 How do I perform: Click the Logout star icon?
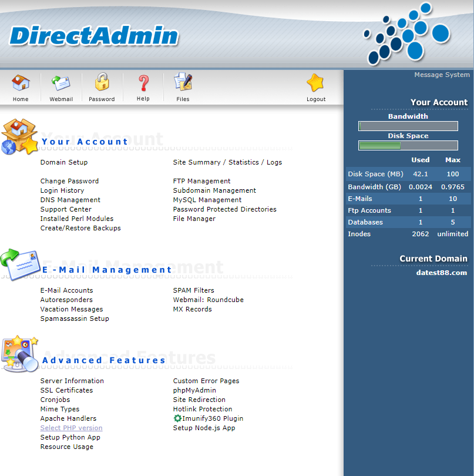(x=315, y=83)
